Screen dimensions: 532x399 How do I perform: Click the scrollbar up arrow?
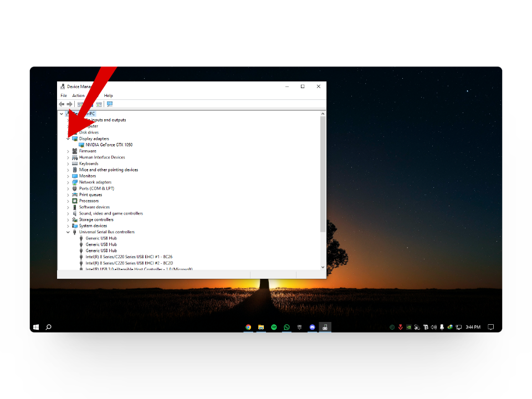pos(323,114)
